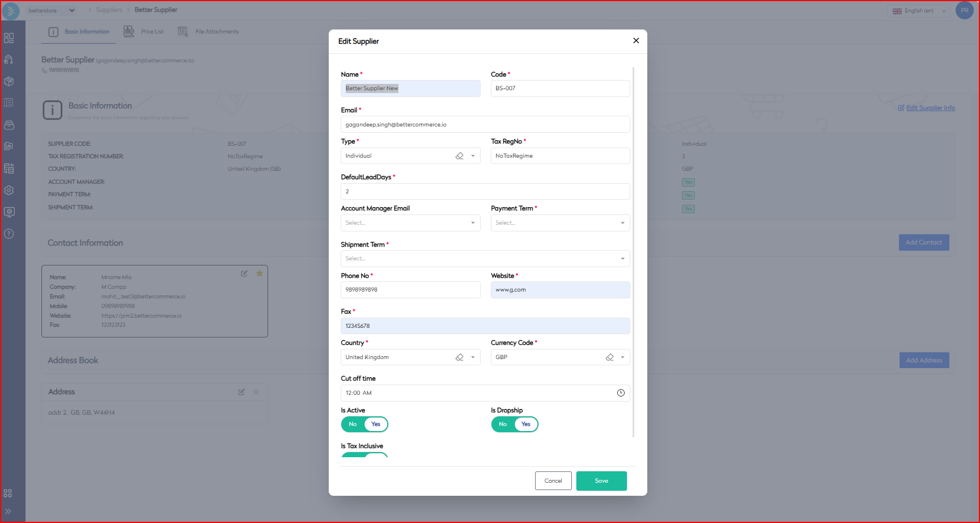Click the Cancel button
Viewport: 980px width, 523px height.
pos(553,481)
